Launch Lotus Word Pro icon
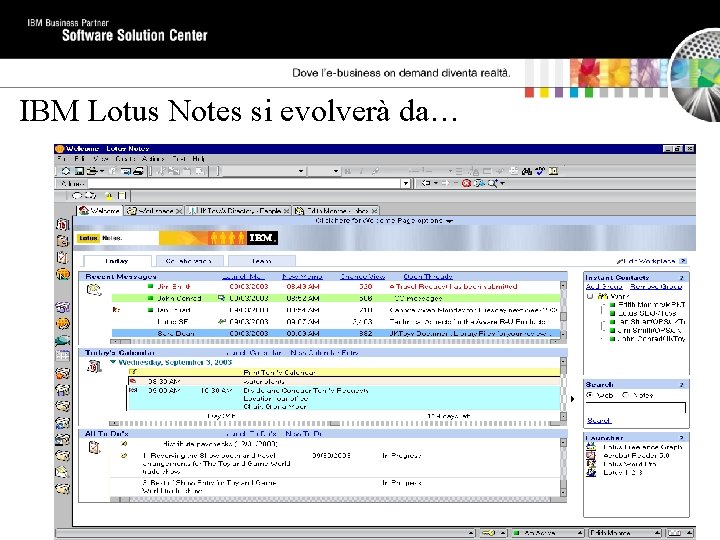 coord(591,464)
